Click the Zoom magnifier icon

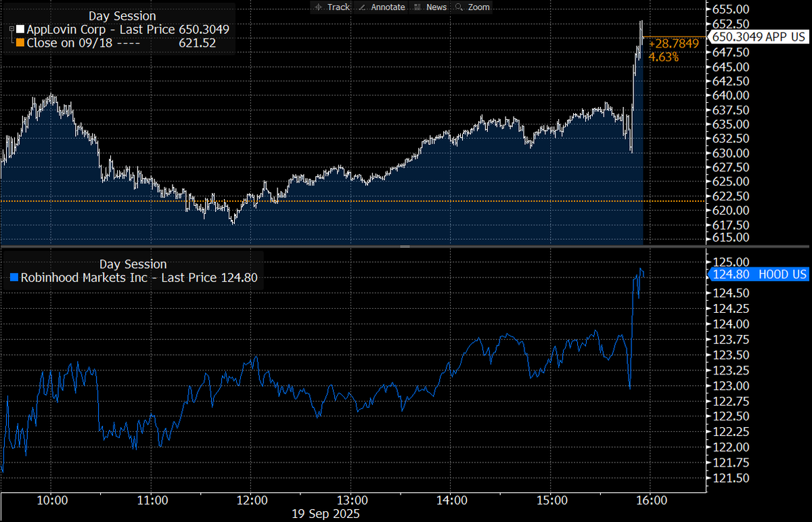pos(459,7)
